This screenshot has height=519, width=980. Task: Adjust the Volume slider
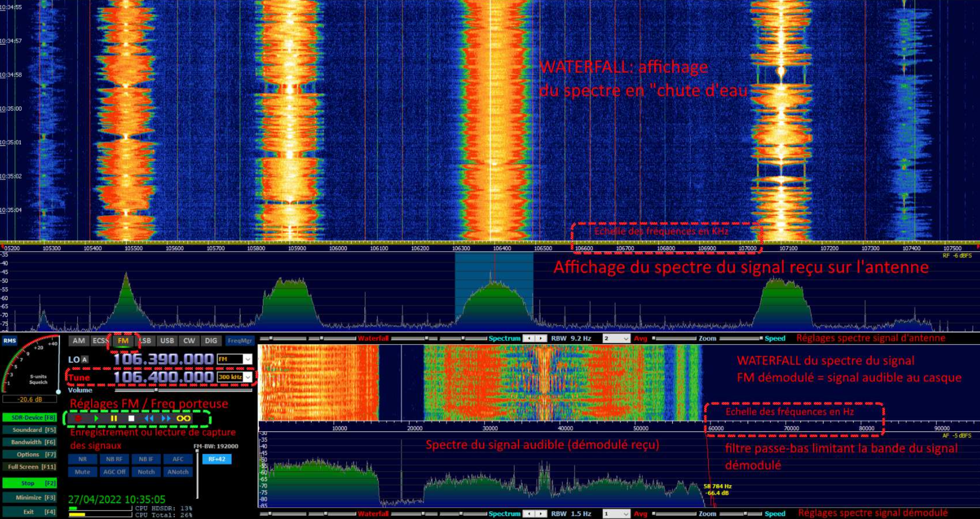[156, 390]
